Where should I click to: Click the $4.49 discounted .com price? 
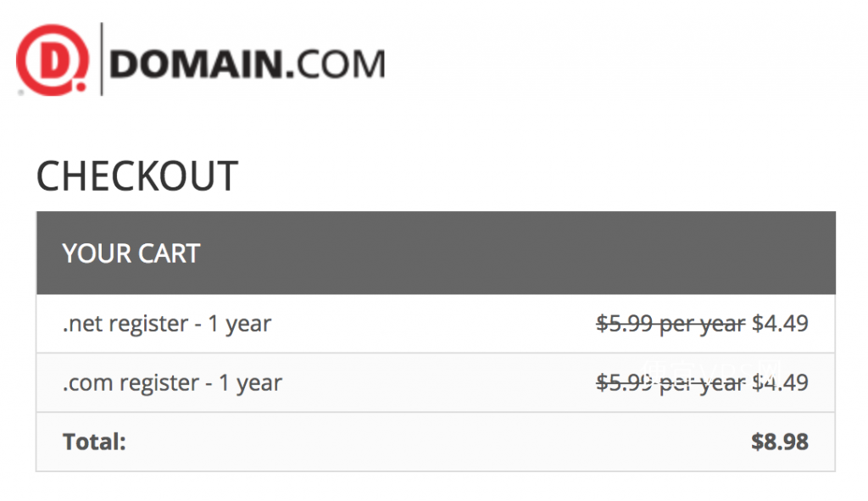780,382
